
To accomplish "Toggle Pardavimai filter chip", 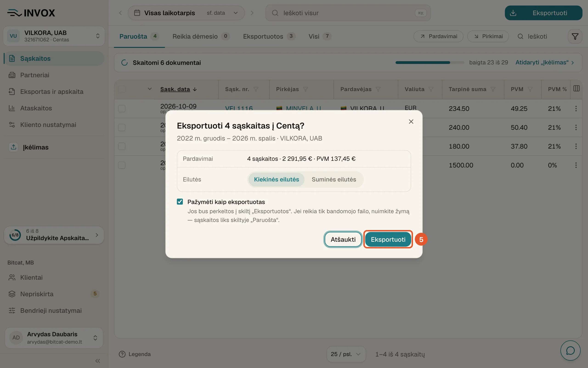I will (x=438, y=37).
